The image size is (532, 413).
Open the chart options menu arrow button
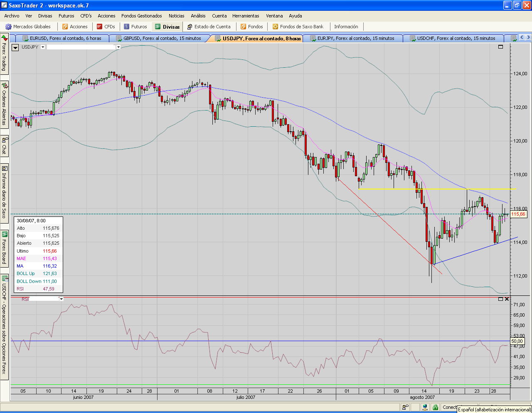click(15, 47)
